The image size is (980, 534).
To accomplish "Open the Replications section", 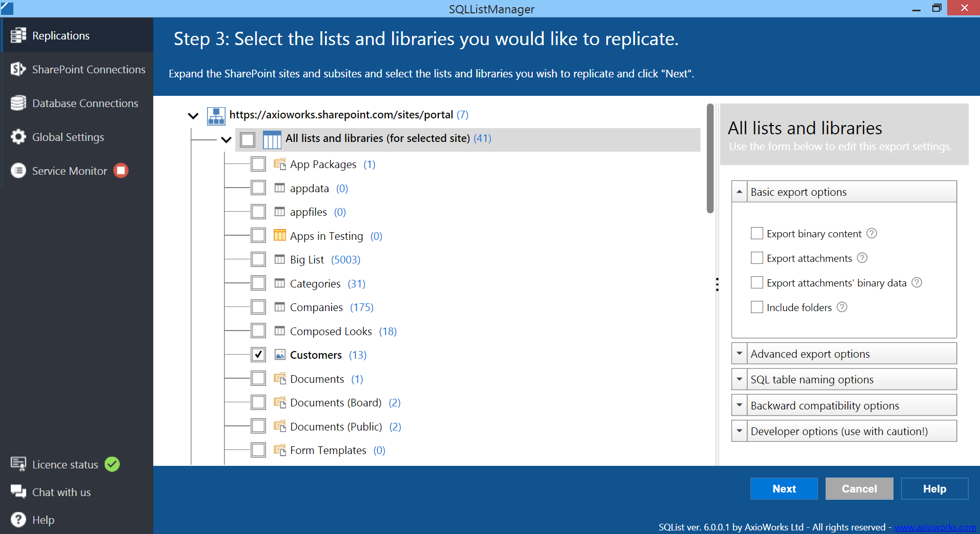I will (77, 35).
